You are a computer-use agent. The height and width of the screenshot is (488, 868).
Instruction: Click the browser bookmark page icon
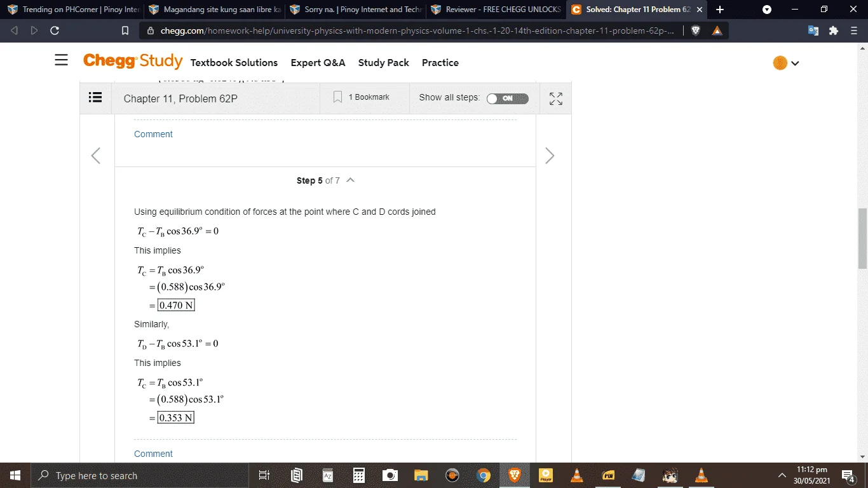[125, 30]
